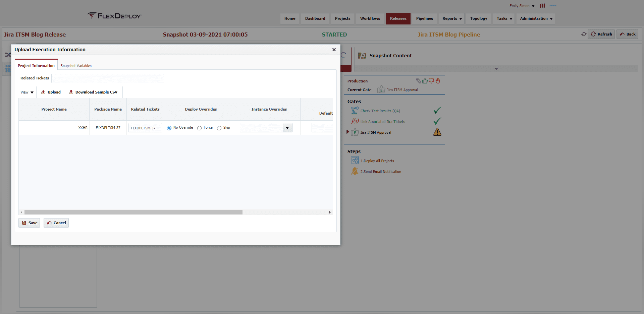Open the Pipelines menu item
The height and width of the screenshot is (314, 644).
425,19
